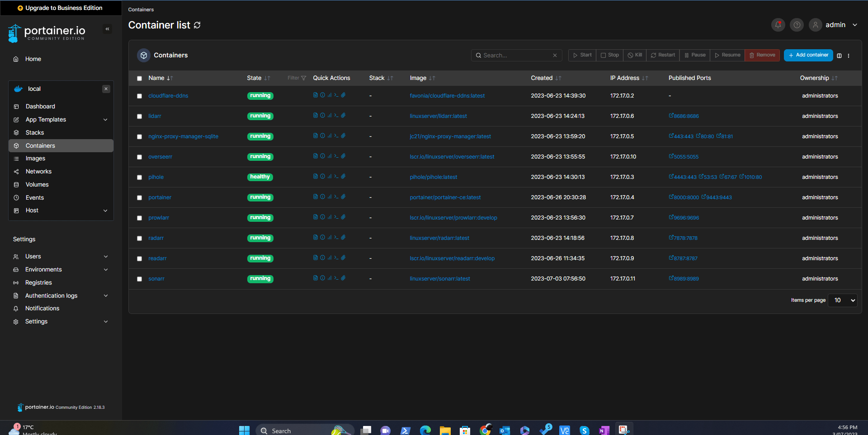Click attach paperclip icon for sonarr container

pos(343,278)
